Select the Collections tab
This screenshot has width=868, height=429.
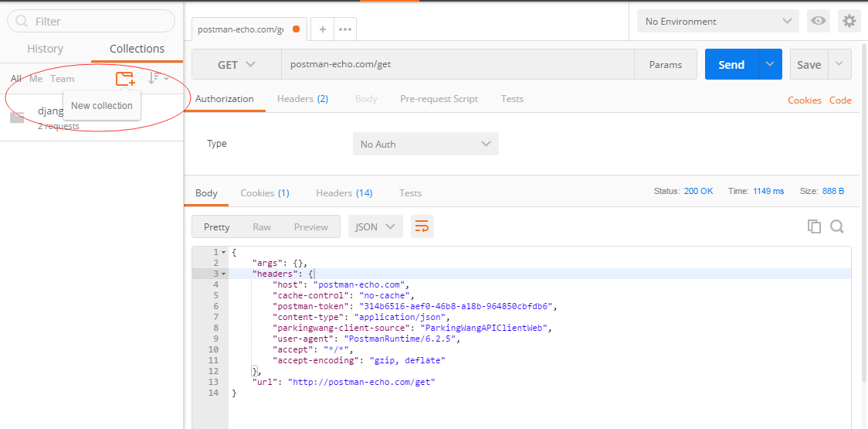click(137, 49)
